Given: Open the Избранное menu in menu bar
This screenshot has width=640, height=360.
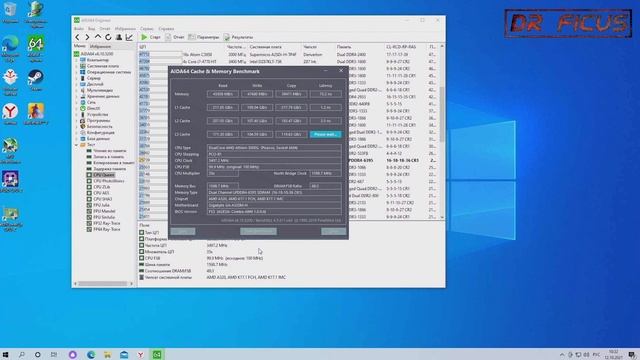Looking at the screenshot, I should (x=125, y=29).
